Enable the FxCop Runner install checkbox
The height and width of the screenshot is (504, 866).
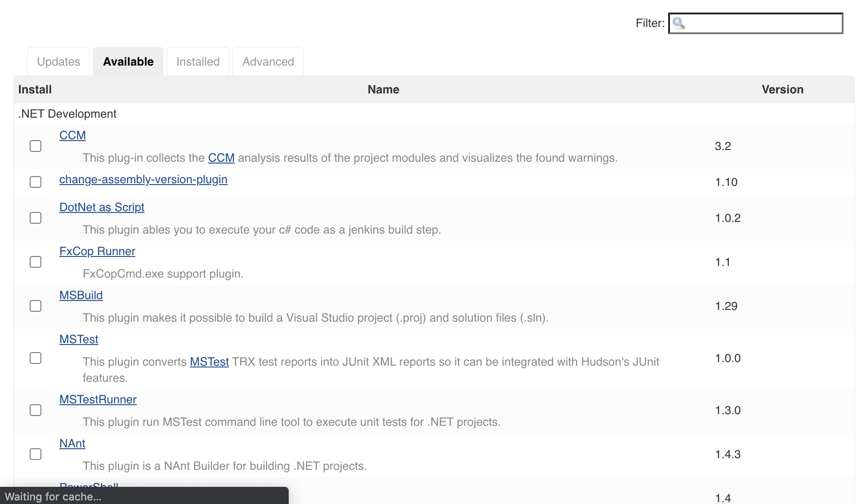pos(36,262)
